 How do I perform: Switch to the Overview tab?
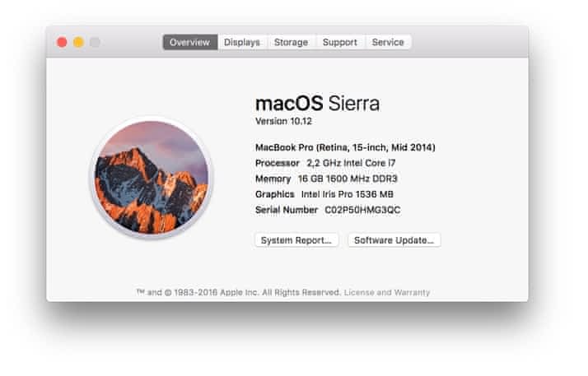[190, 42]
